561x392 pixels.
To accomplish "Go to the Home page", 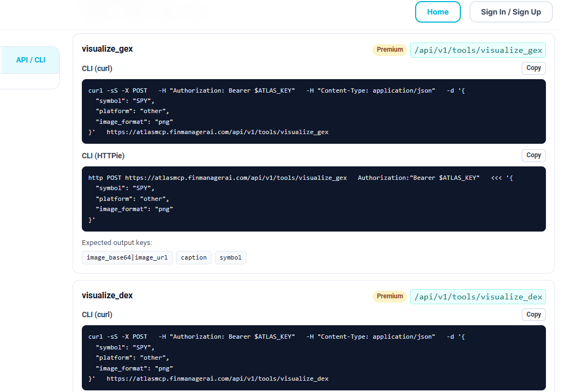I will click(438, 12).
